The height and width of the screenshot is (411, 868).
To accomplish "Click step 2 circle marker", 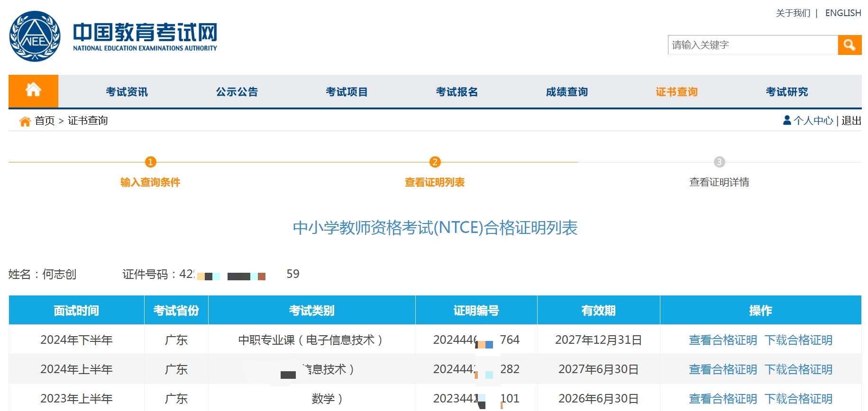I will click(x=435, y=162).
